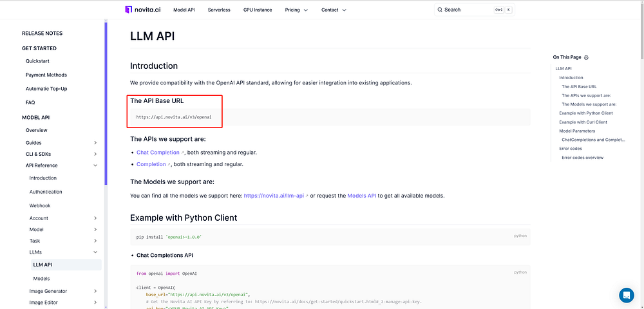Jump to Introduction in On This Page

[571, 77]
